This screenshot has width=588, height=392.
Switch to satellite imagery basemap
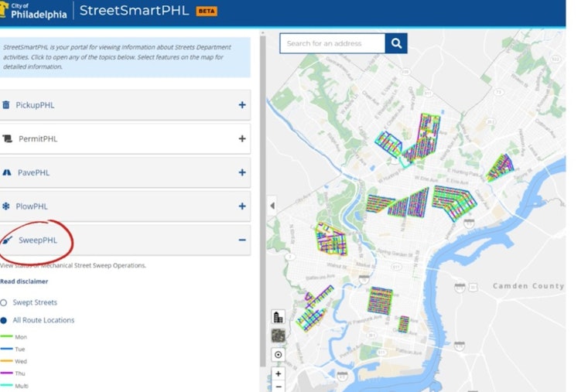pyautogui.click(x=278, y=336)
